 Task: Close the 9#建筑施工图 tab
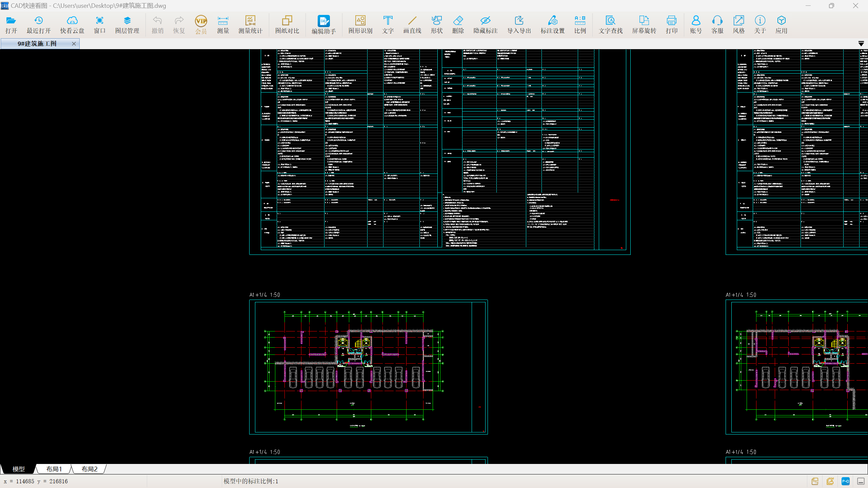point(74,44)
